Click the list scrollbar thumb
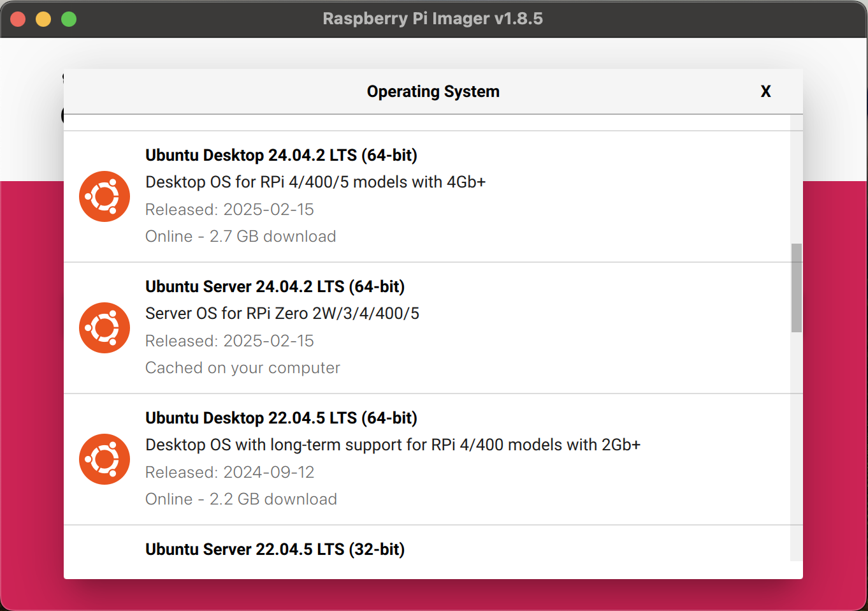 click(797, 288)
